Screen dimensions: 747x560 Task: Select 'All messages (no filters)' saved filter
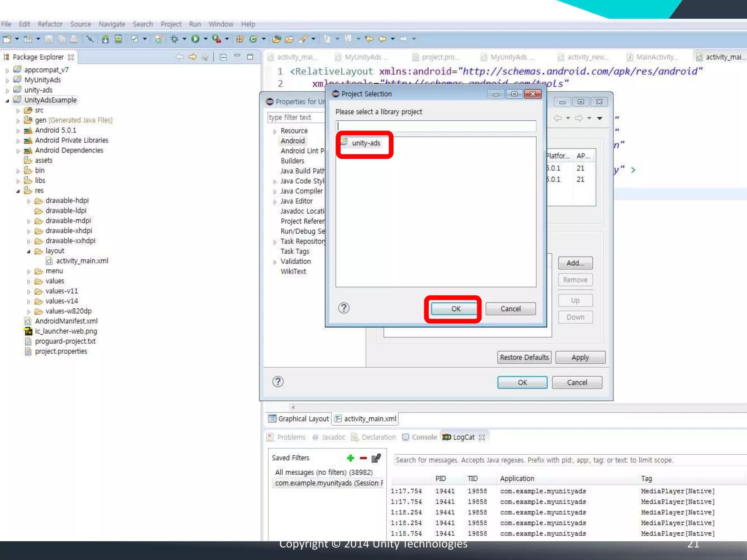pyautogui.click(x=324, y=472)
